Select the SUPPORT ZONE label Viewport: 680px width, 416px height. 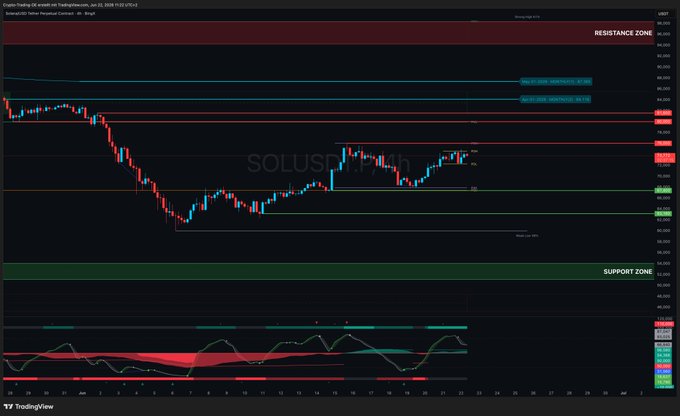click(x=628, y=272)
